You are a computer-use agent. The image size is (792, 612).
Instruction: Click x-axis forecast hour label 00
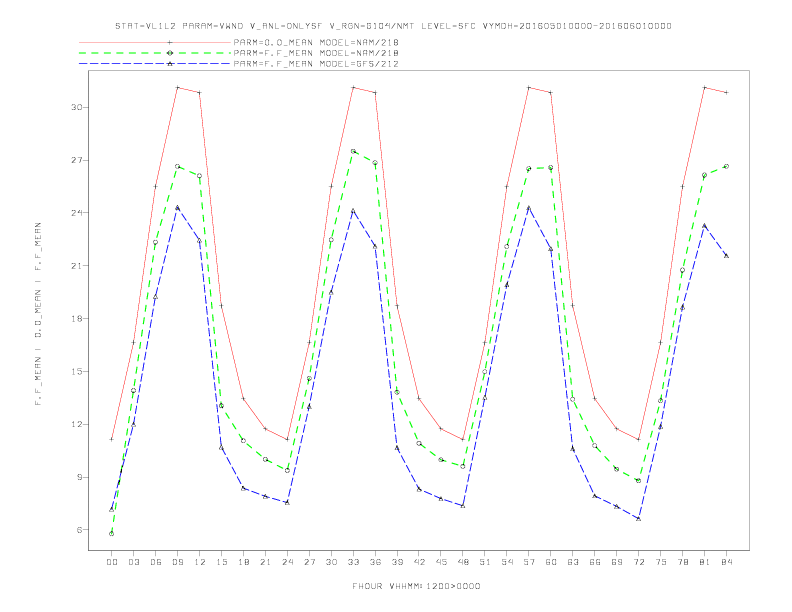pos(112,562)
